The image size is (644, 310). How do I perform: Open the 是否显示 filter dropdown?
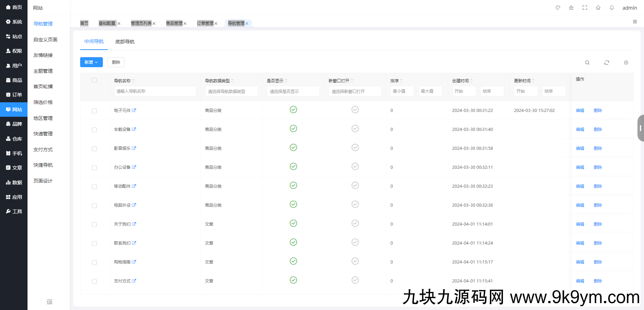click(293, 91)
